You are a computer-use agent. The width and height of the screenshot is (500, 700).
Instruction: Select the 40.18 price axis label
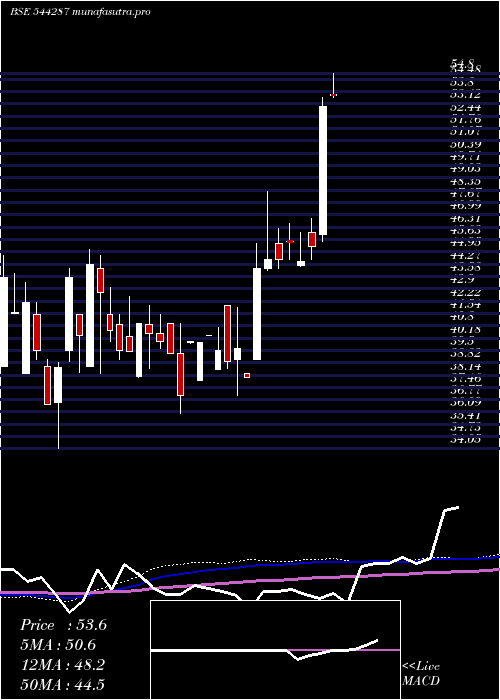point(465,329)
